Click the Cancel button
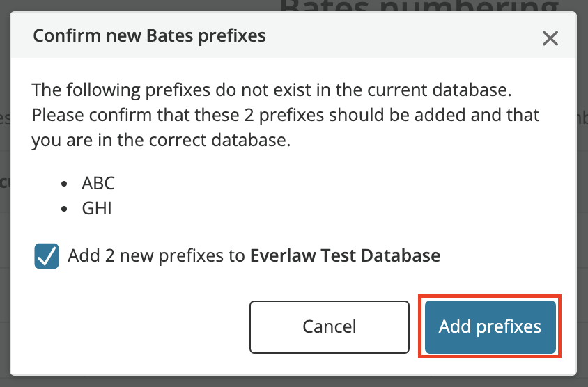The width and height of the screenshot is (588, 387). tap(330, 326)
